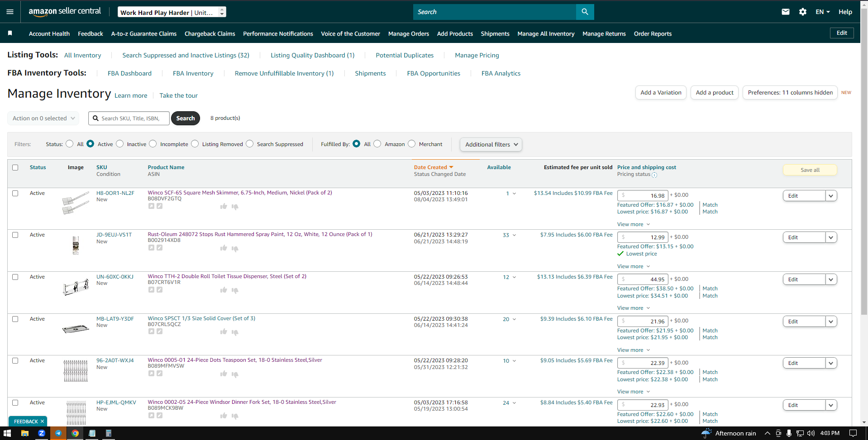Viewport: 868px width, 440px height.
Task: Click the Save all button
Action: (x=810, y=170)
